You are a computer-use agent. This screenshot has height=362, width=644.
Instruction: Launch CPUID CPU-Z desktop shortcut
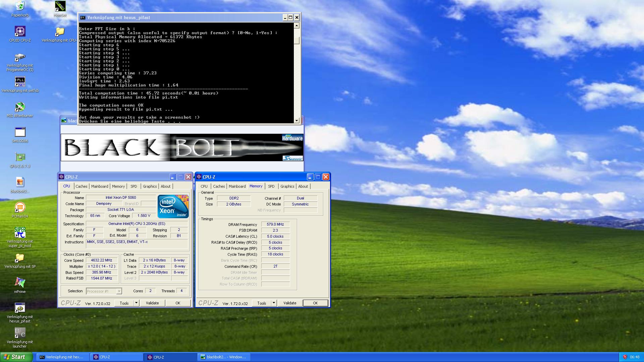pyautogui.click(x=20, y=31)
